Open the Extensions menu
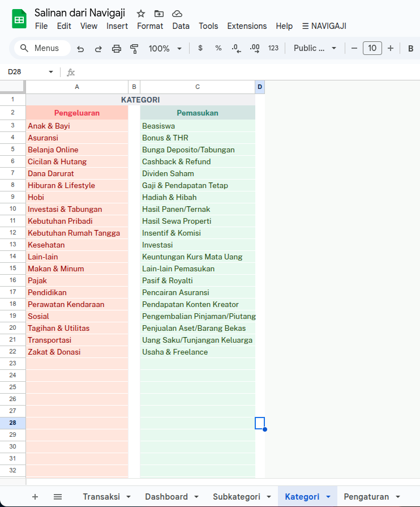Screen dimensions: 420x507 247,26
